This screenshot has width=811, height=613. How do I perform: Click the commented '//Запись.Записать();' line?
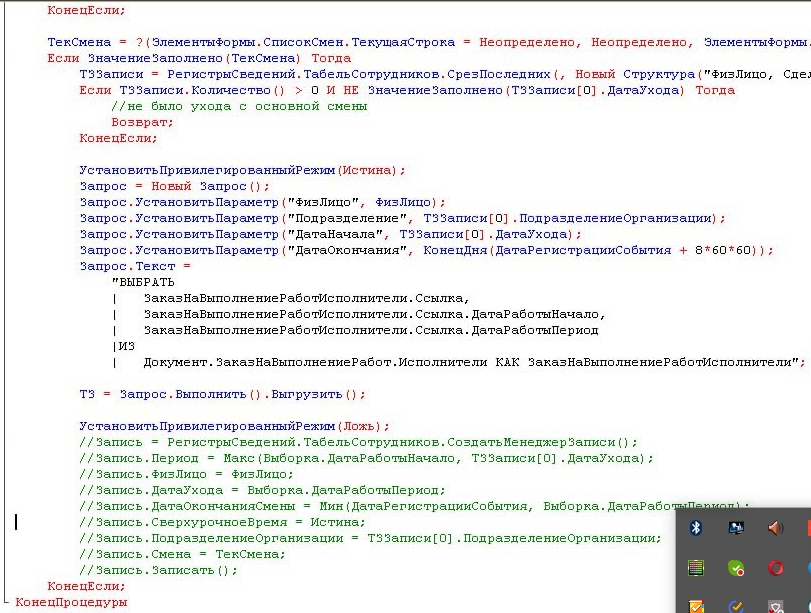pyautogui.click(x=159, y=570)
